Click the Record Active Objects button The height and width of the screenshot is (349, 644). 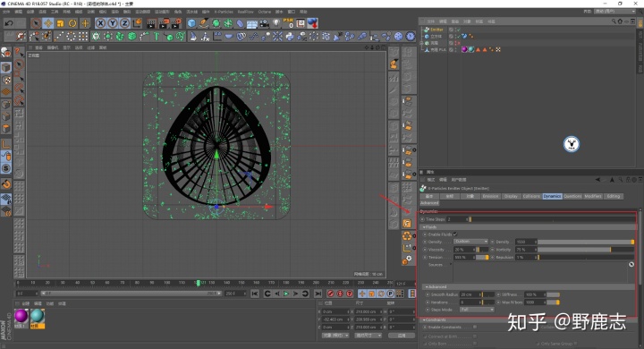pyautogui.click(x=331, y=294)
